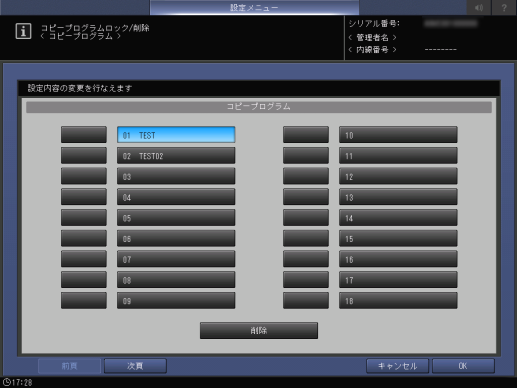The image size is (517, 388).
Task: Toggle lock button beside slot 04
Action: click(84, 197)
